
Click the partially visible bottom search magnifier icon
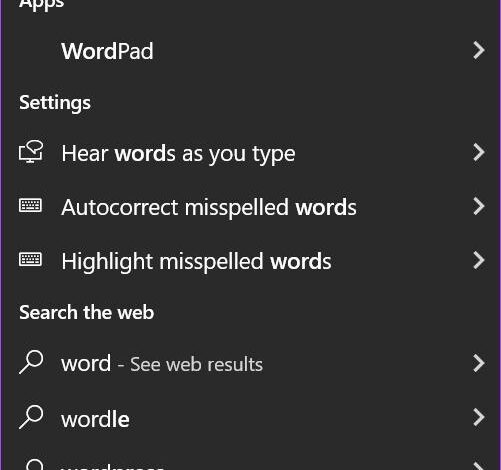pyautogui.click(x=33, y=465)
